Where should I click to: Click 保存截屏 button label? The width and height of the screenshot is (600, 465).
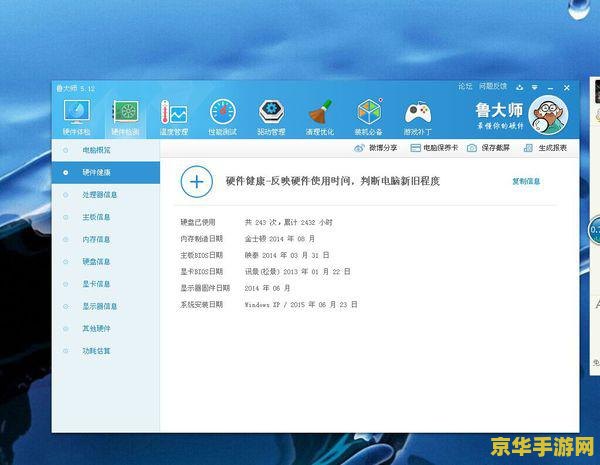pos(496,148)
